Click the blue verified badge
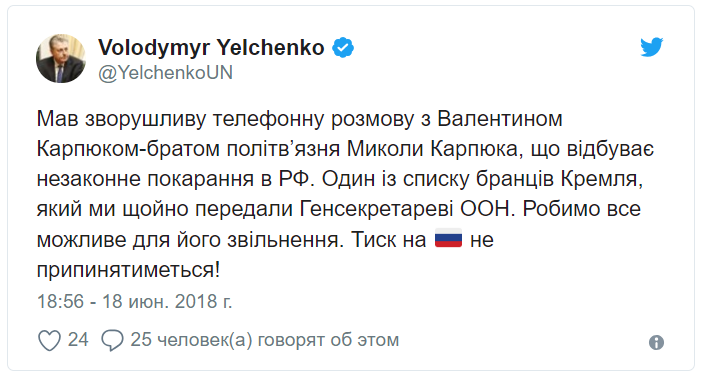Viewport: 705px width, 375px height. (343, 48)
